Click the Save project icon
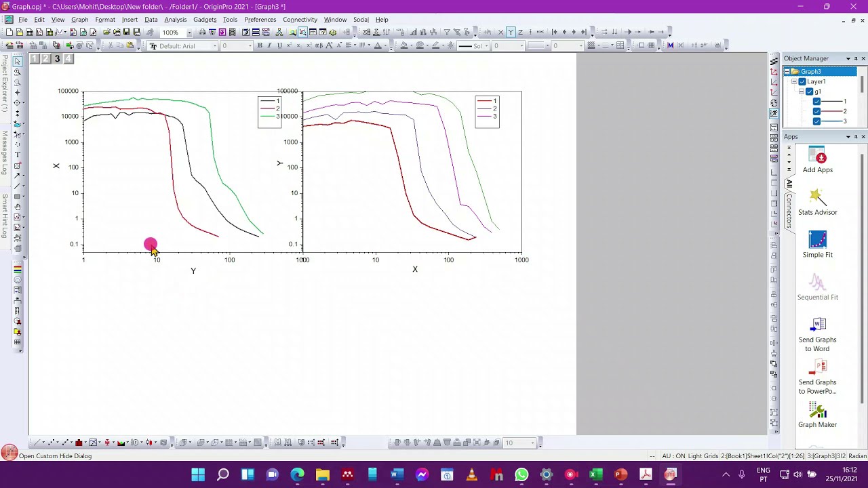The image size is (868, 488). point(126,32)
